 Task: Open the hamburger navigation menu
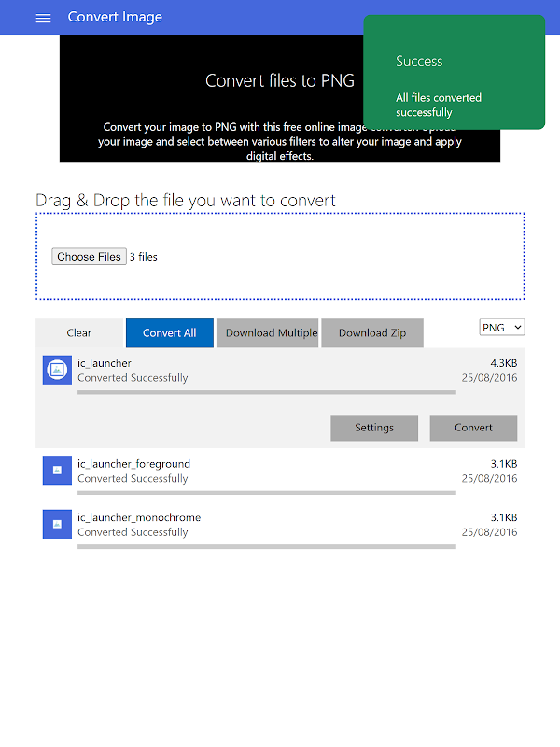coord(43,18)
